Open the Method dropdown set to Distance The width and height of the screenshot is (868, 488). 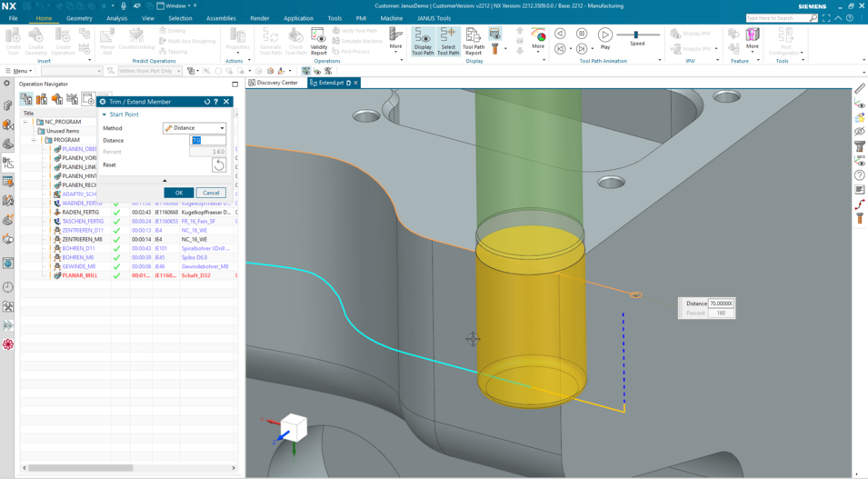tap(195, 128)
